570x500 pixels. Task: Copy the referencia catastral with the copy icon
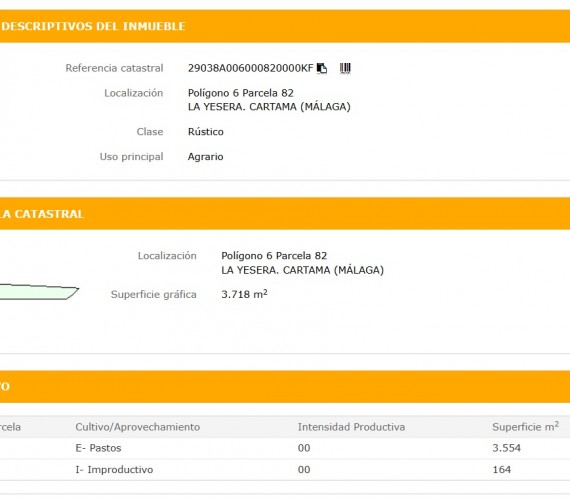[x=322, y=68]
